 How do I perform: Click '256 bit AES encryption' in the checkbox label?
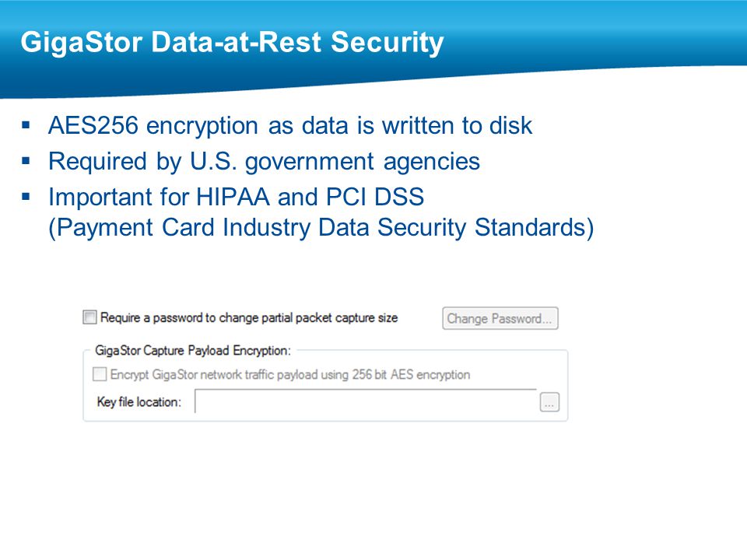(x=411, y=375)
